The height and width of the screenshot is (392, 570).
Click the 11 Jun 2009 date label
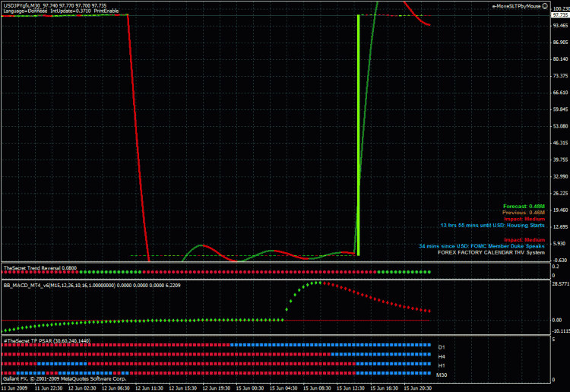pos(15,388)
